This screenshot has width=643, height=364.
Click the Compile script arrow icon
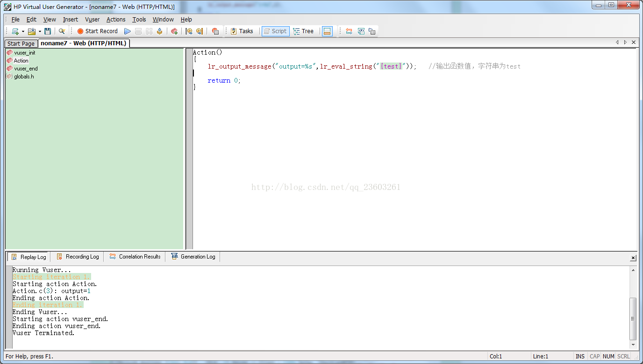tap(160, 31)
